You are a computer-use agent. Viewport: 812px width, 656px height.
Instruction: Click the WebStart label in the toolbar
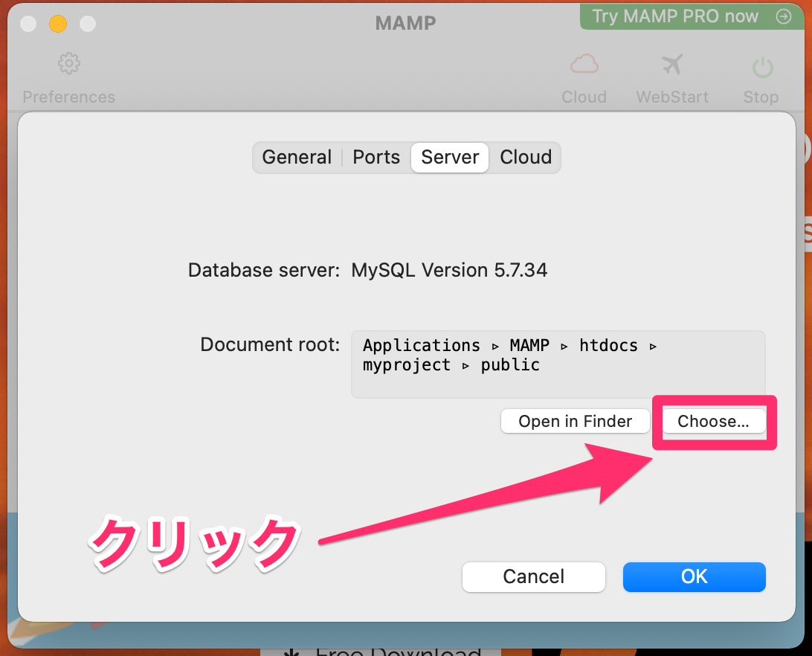click(672, 97)
